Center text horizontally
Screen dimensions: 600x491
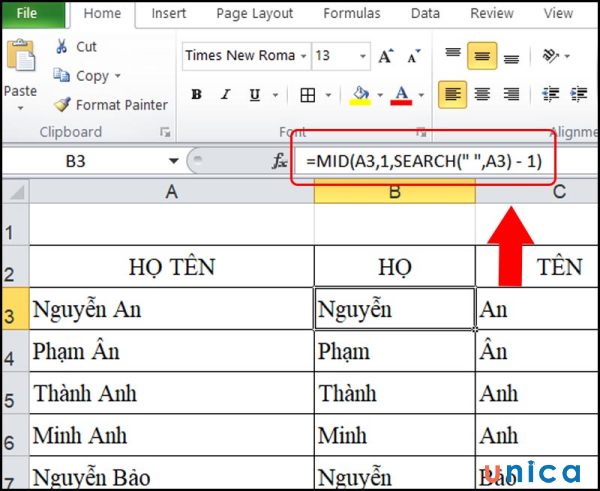click(x=482, y=94)
